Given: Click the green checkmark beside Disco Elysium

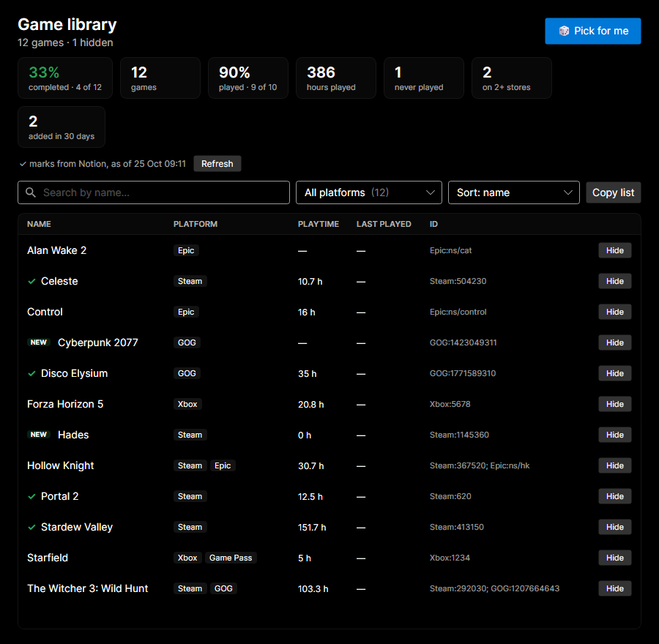Looking at the screenshot, I should [x=31, y=373].
